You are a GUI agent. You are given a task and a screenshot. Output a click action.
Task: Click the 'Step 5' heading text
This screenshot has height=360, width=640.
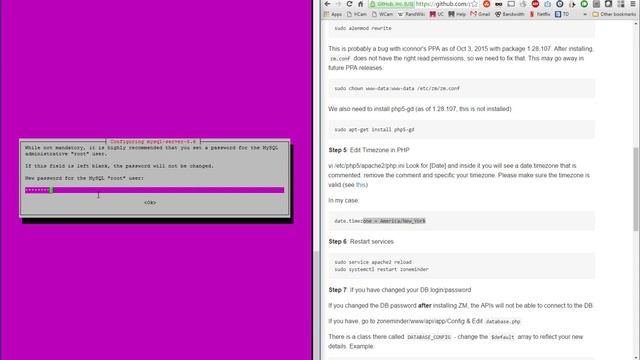click(338, 150)
